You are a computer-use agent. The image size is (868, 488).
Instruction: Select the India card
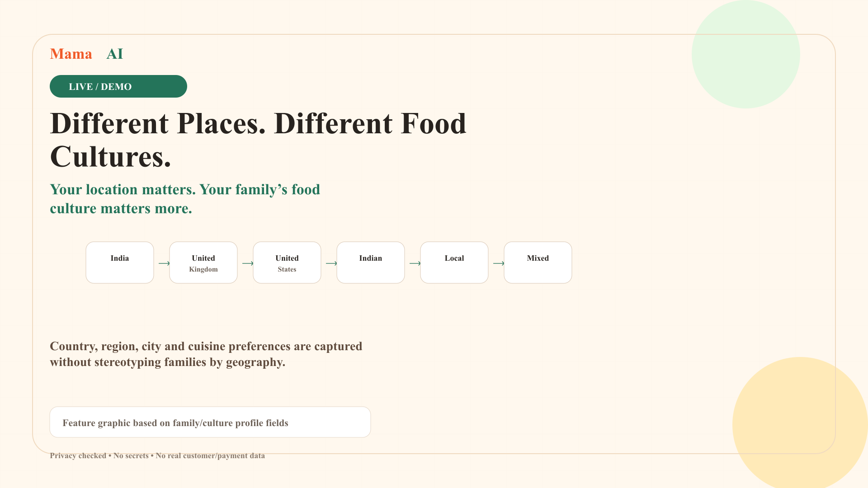(x=120, y=263)
